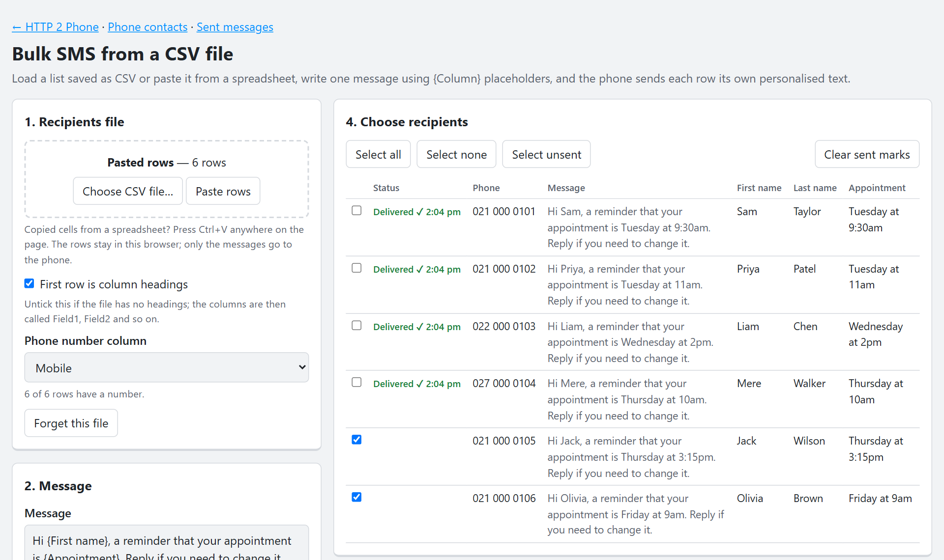Click Choose CSV file button
This screenshot has width=944, height=560.
(128, 191)
